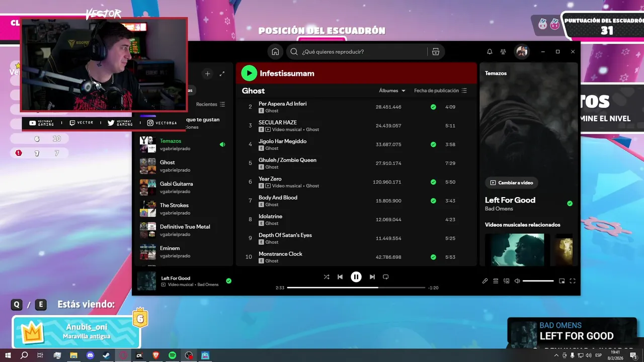Enter full screen with the player's expand icon
This screenshot has height=362, width=644.
pyautogui.click(x=573, y=281)
